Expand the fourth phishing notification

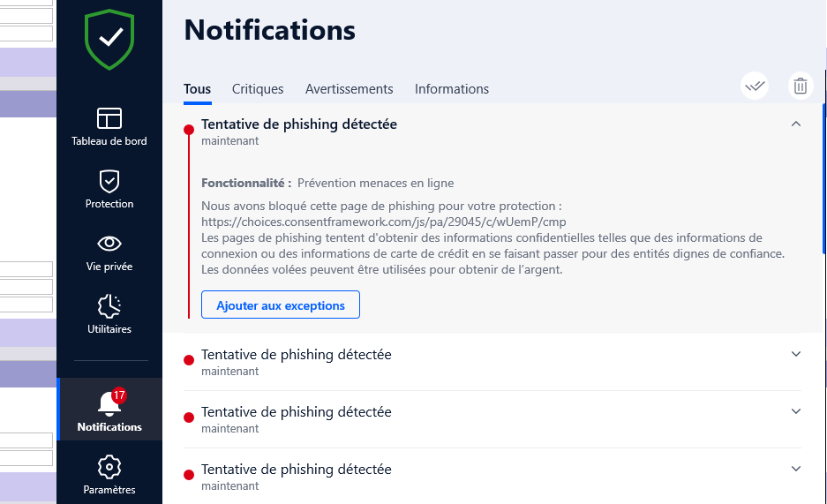point(796,470)
